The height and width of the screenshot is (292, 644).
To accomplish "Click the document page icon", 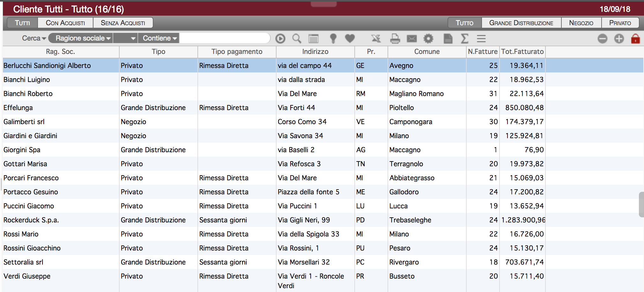I will point(448,39).
